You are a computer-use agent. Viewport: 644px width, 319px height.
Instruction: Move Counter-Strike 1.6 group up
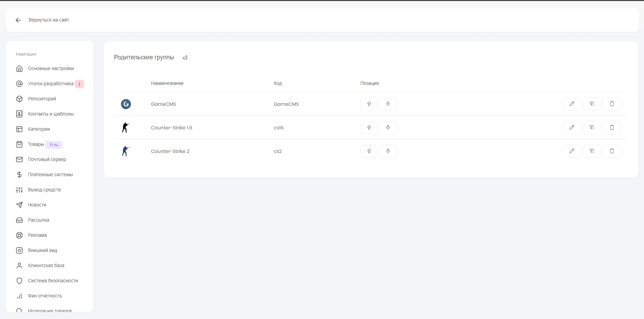[x=369, y=127]
